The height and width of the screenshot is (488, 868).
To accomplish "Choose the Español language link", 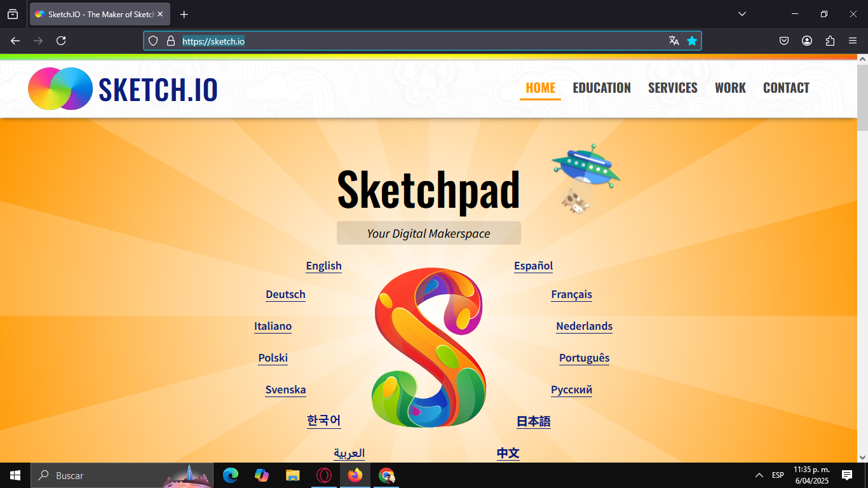I will [534, 266].
